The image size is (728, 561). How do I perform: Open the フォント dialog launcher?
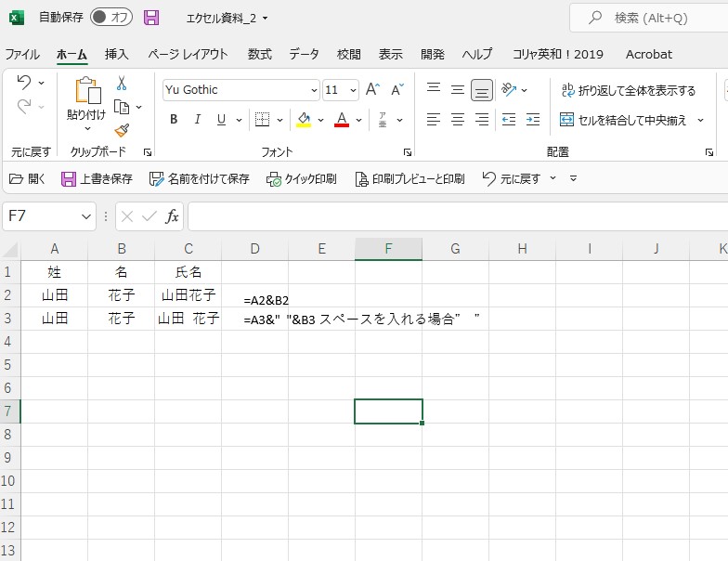pos(407,152)
